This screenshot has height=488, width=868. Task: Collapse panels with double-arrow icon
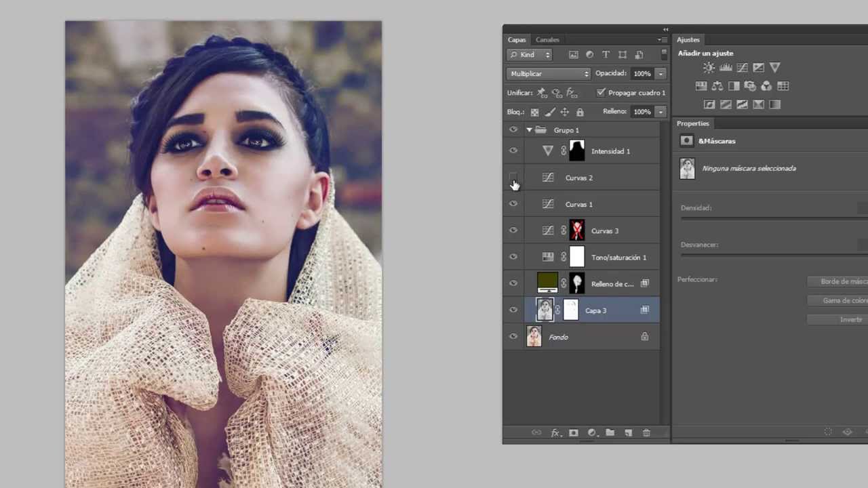(x=665, y=29)
